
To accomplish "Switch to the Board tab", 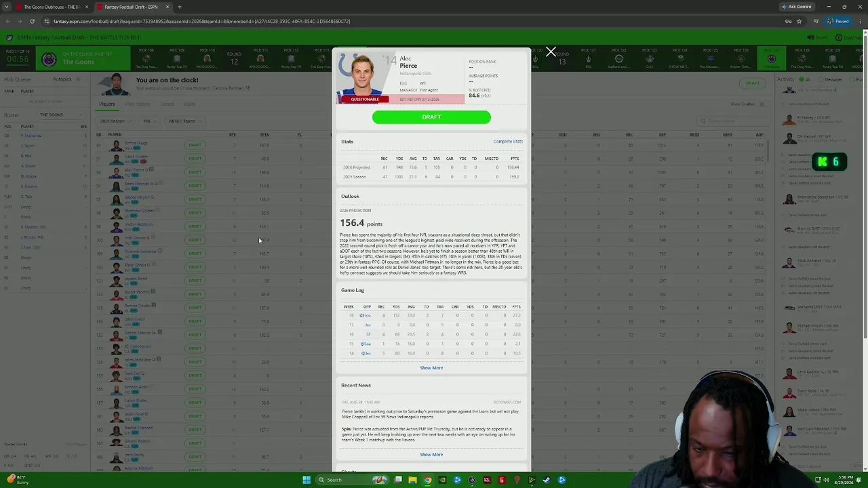I will [167, 104].
